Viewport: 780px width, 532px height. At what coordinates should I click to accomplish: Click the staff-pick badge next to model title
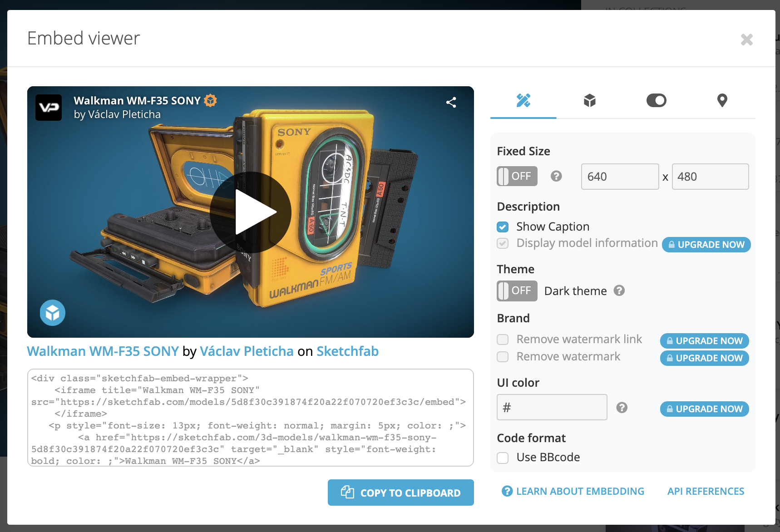pyautogui.click(x=210, y=100)
